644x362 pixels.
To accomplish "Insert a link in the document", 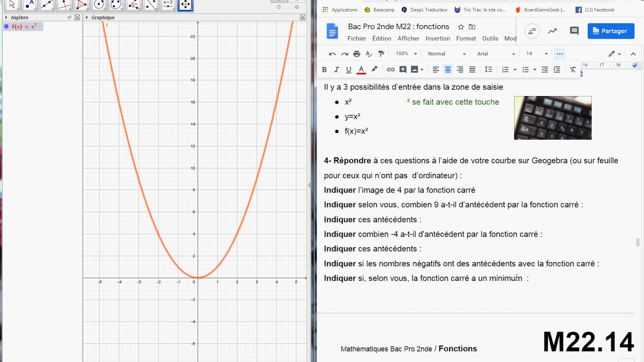I will click(390, 69).
